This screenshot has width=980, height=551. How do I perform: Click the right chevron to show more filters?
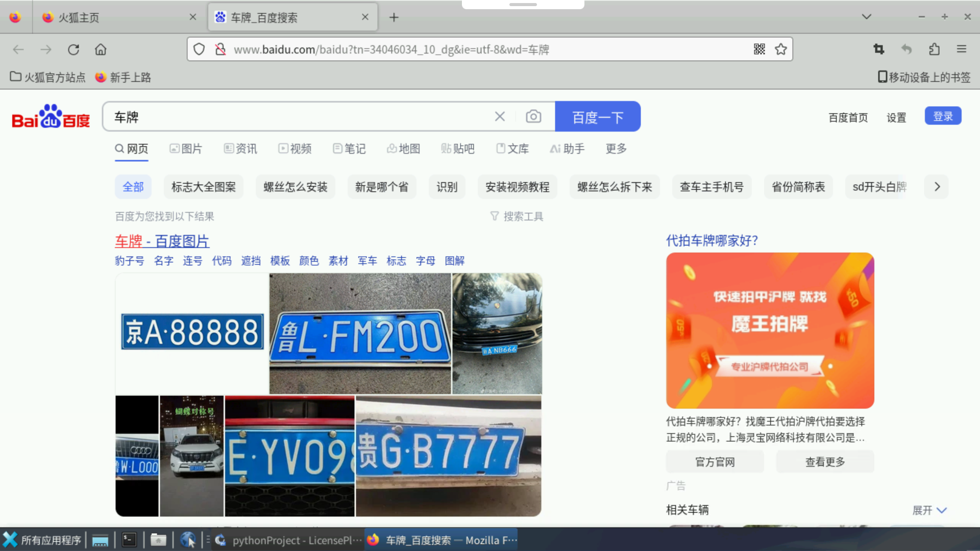click(x=936, y=187)
